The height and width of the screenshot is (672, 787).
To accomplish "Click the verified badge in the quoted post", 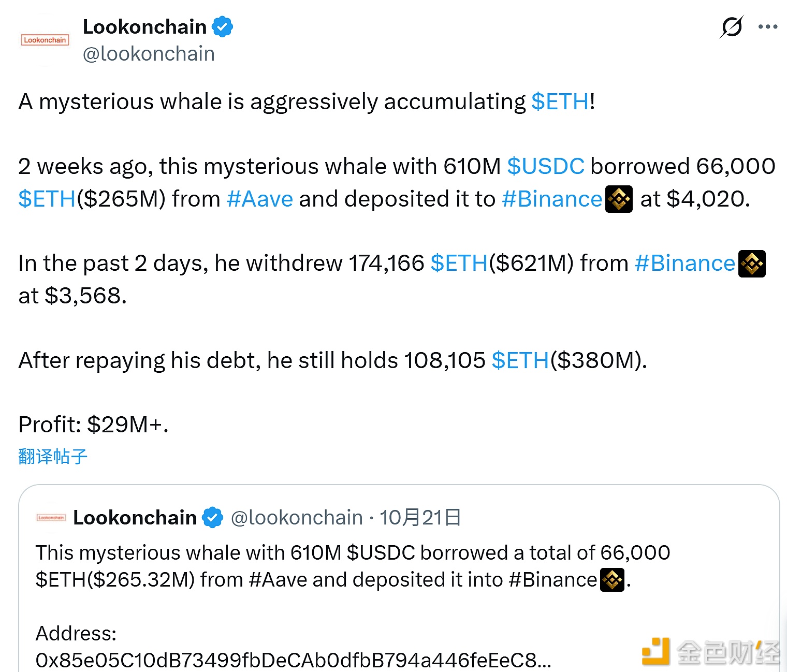I will 212,516.
